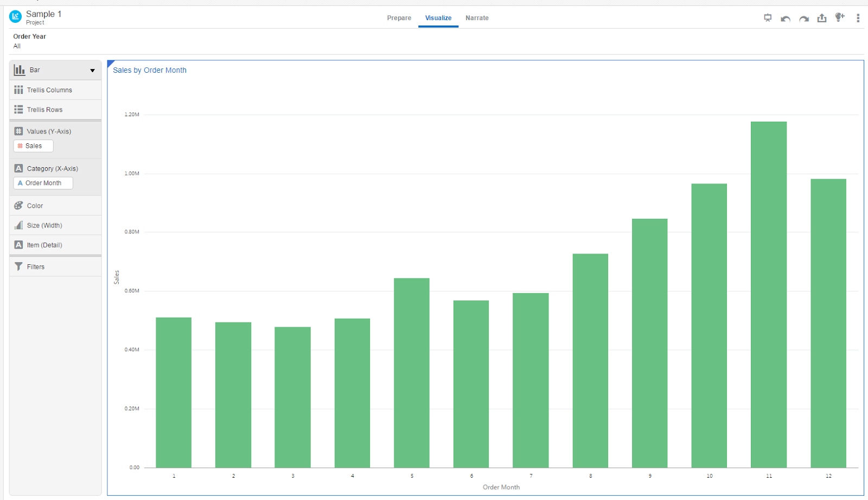
Task: Click the Redo icon
Action: (x=803, y=18)
